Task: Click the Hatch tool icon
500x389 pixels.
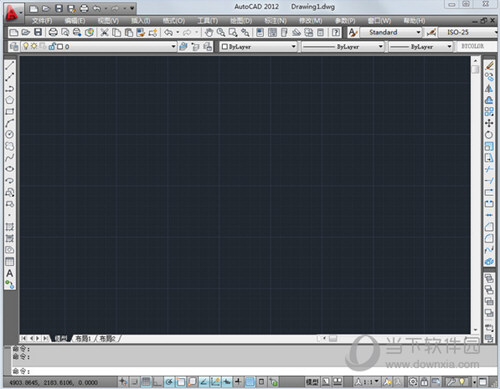Action: click(x=10, y=227)
